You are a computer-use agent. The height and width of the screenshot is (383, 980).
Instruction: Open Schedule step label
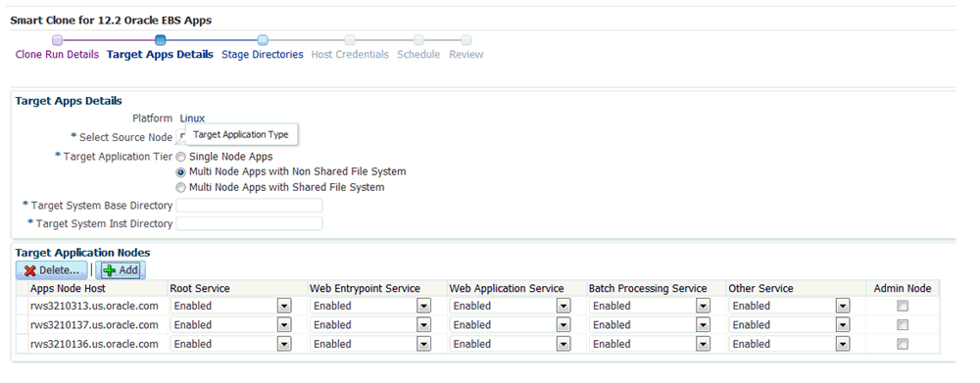tap(418, 54)
